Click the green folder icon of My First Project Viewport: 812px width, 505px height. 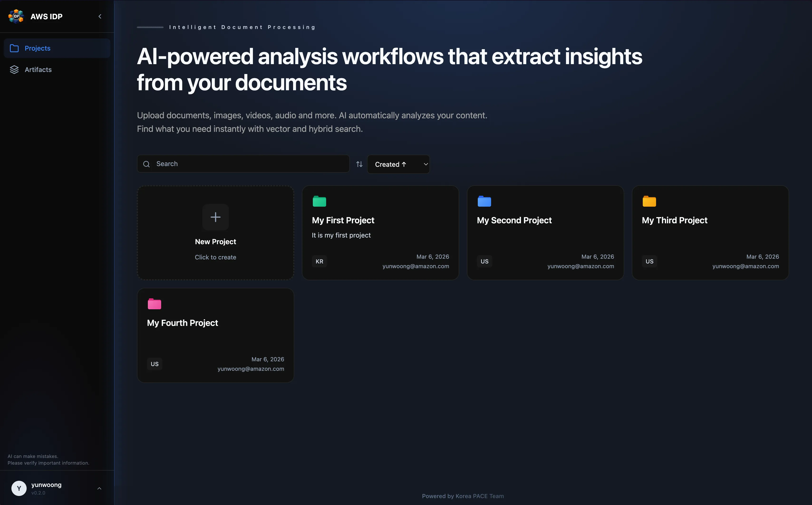[x=319, y=201]
